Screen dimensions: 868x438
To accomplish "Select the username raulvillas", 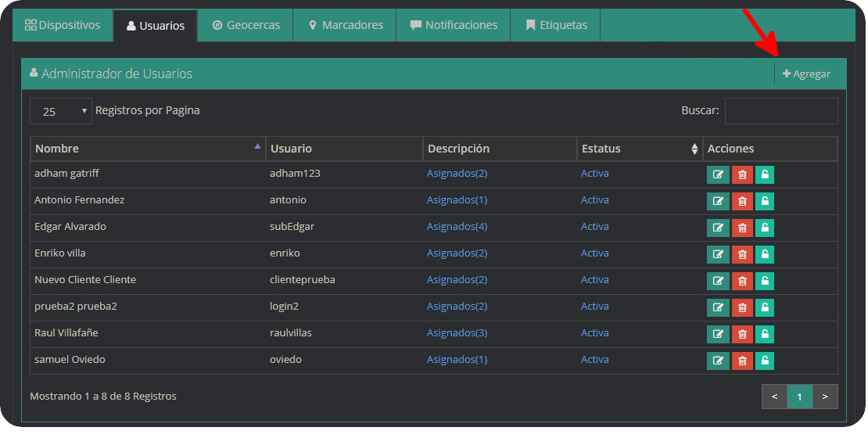I will 291,332.
